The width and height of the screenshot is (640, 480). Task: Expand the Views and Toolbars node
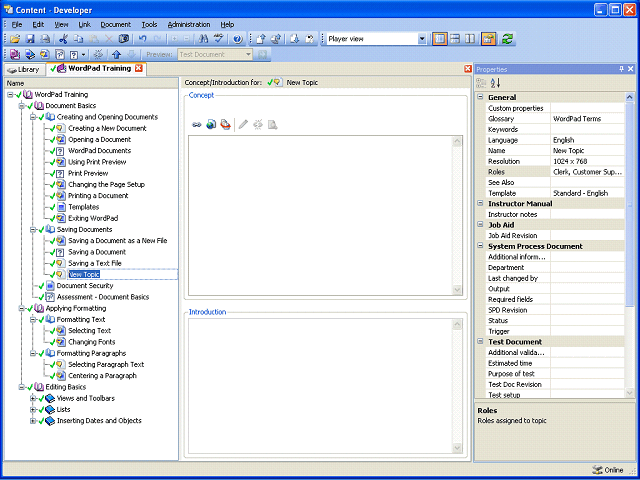[x=33, y=398]
